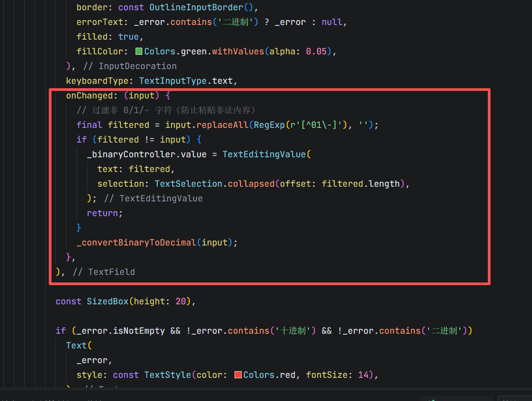Viewport: 532px width, 401px height.
Task: Click the SizedBox widget name
Action: 107,301
